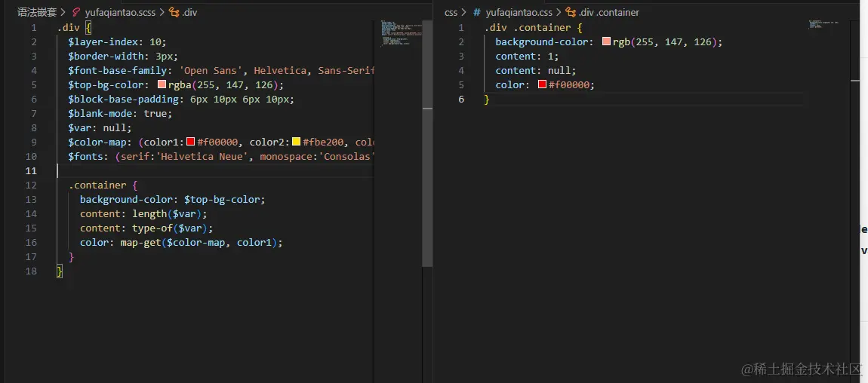Click the symbol icon before .div .container breadcrumb
Viewport: 868px width, 383px height.
571,12
